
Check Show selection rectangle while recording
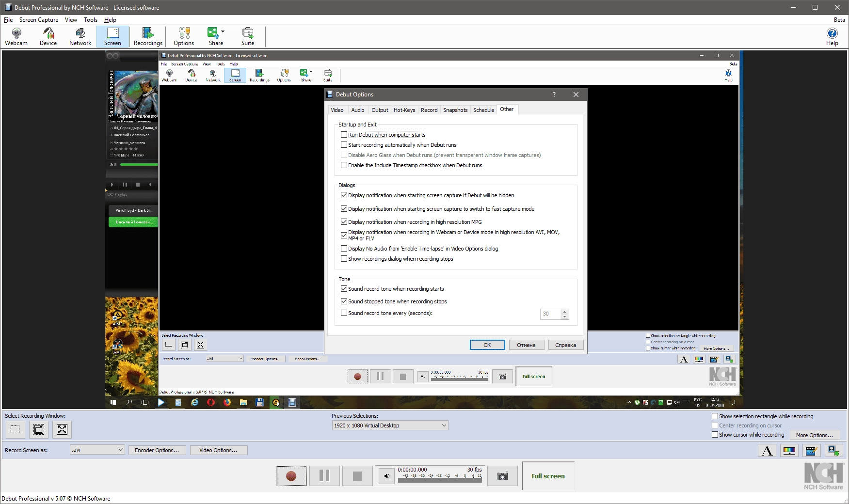coord(715,416)
